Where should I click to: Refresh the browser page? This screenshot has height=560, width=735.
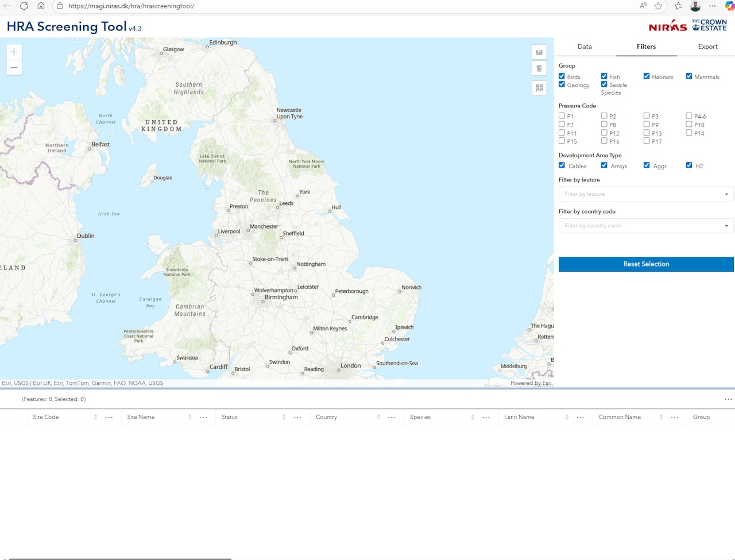pyautogui.click(x=24, y=6)
